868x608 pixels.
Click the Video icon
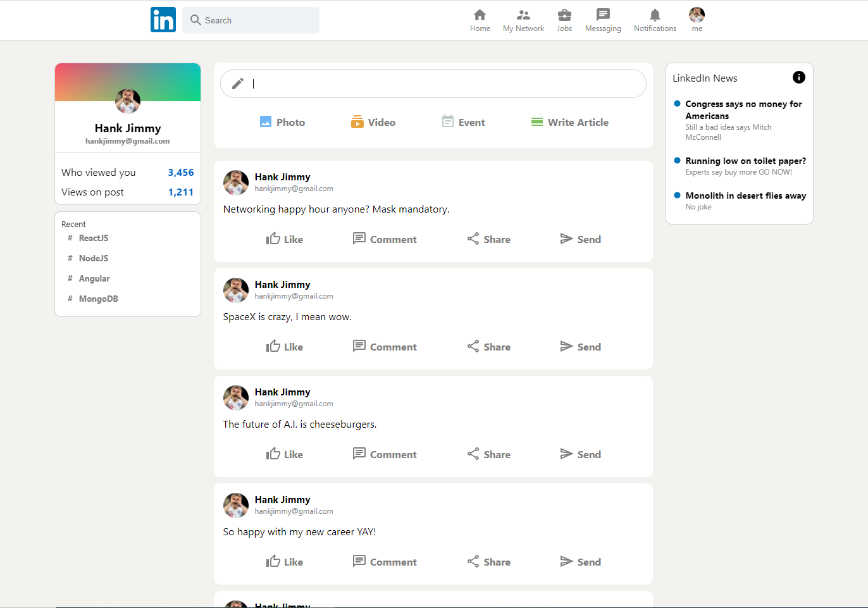coord(357,121)
